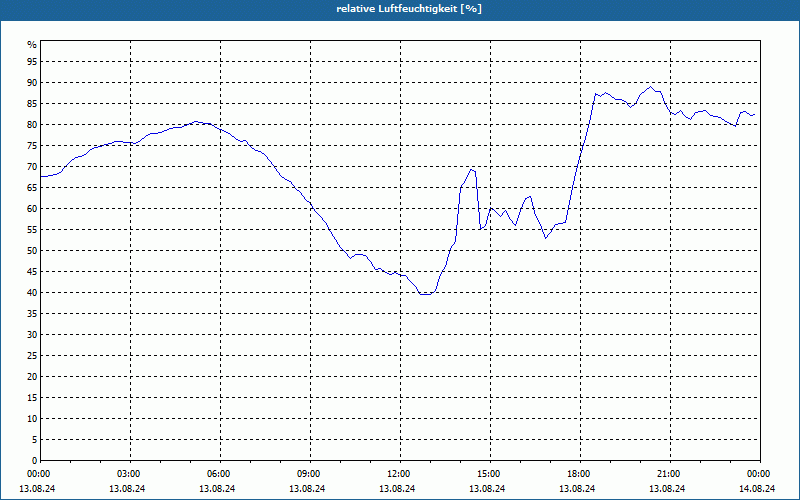Select the 12:00 time label on the x-axis

(x=397, y=474)
